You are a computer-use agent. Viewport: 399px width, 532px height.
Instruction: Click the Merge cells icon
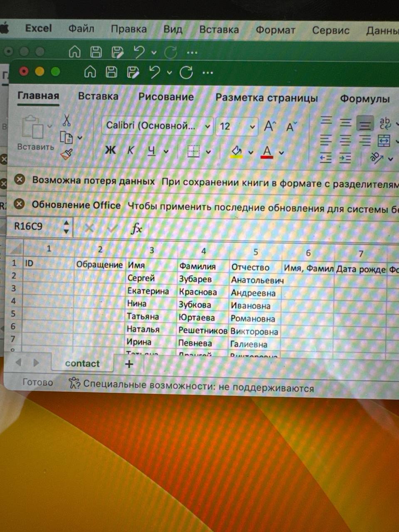(x=384, y=140)
